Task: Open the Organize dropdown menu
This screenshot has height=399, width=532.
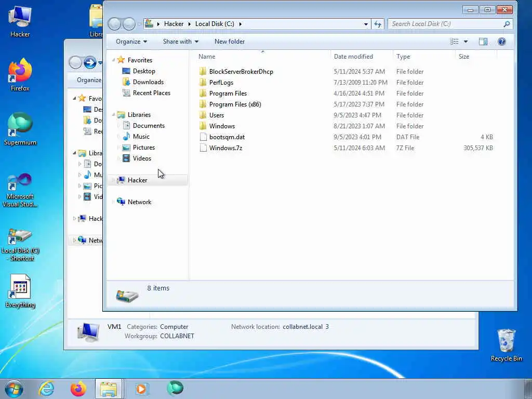Action: point(131,42)
